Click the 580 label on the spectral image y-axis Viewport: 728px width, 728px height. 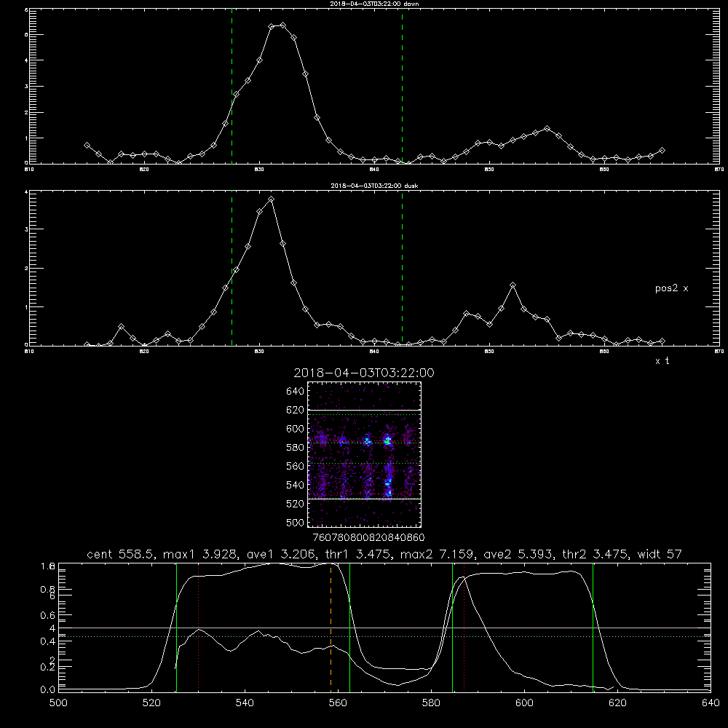[x=296, y=448]
